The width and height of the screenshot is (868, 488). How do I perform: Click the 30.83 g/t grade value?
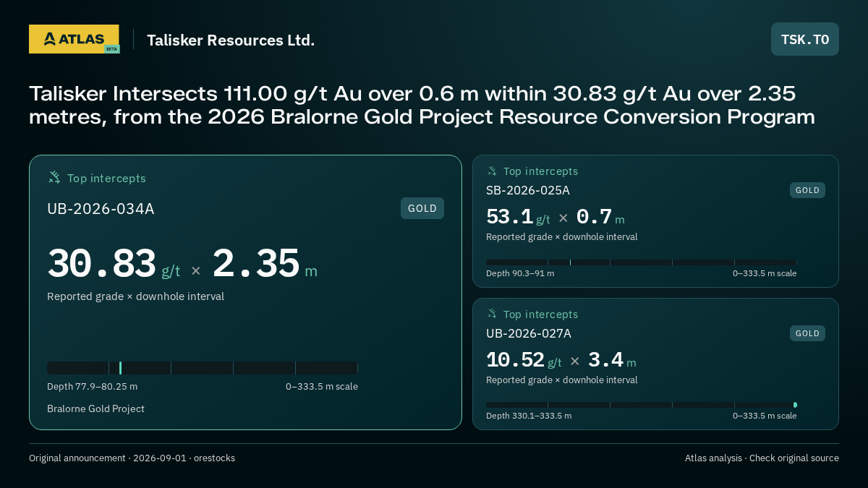coord(114,264)
